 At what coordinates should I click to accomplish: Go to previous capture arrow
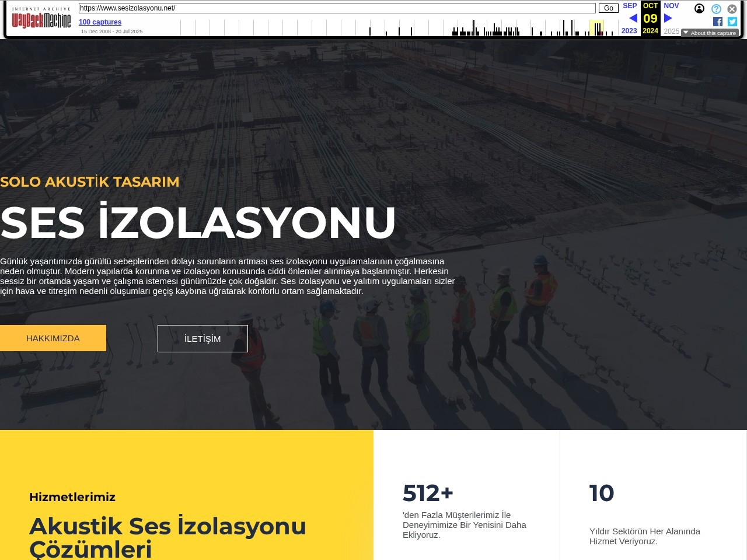click(x=633, y=18)
